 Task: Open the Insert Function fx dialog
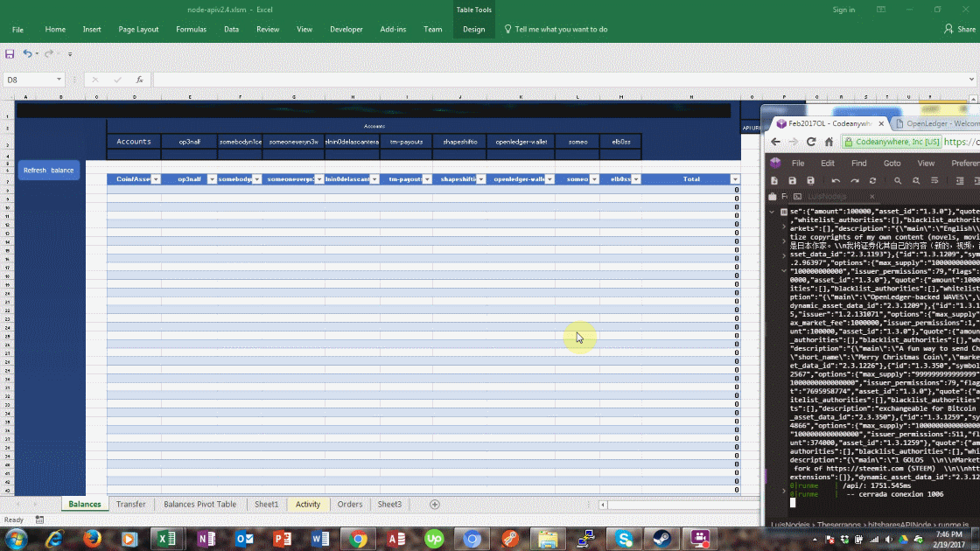139,80
